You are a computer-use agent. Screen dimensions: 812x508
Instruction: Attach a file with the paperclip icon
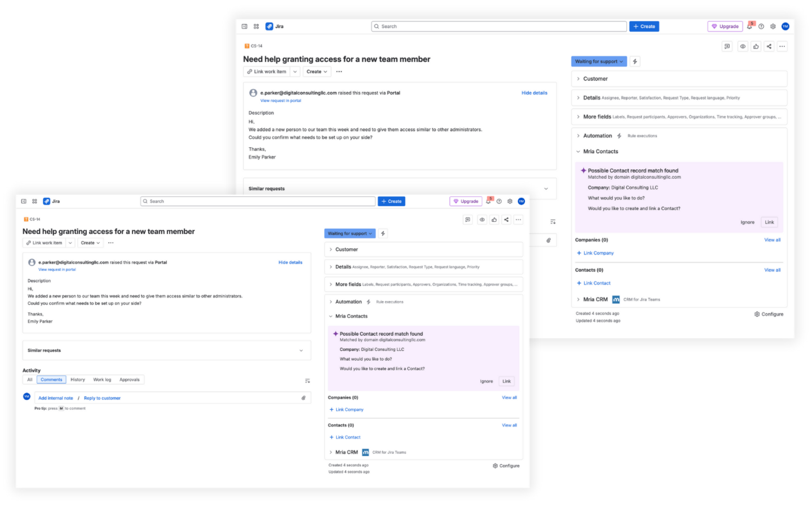click(303, 397)
